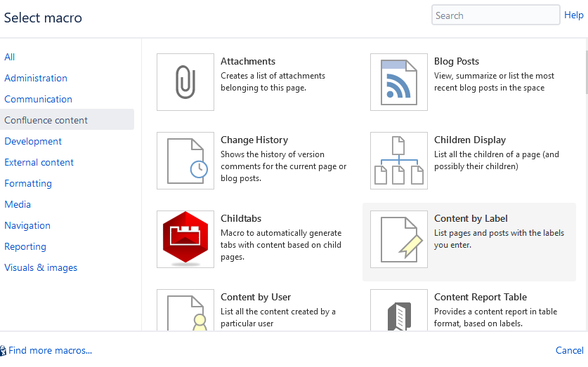Open the Administration category
This screenshot has height=367, width=588.
[36, 79]
